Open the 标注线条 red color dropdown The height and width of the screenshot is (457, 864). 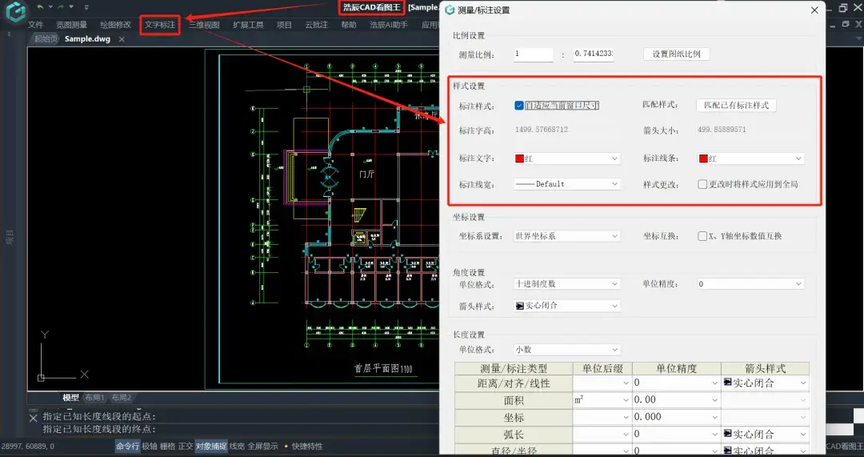pyautogui.click(x=750, y=158)
